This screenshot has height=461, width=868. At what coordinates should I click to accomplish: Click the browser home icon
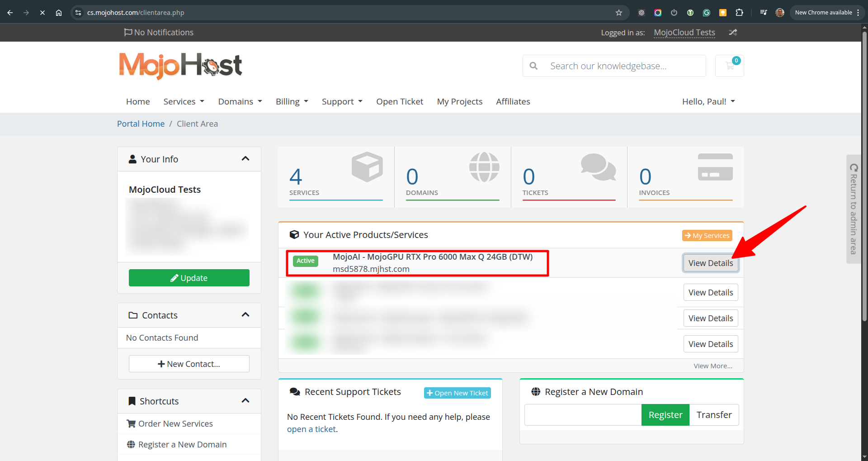click(59, 13)
